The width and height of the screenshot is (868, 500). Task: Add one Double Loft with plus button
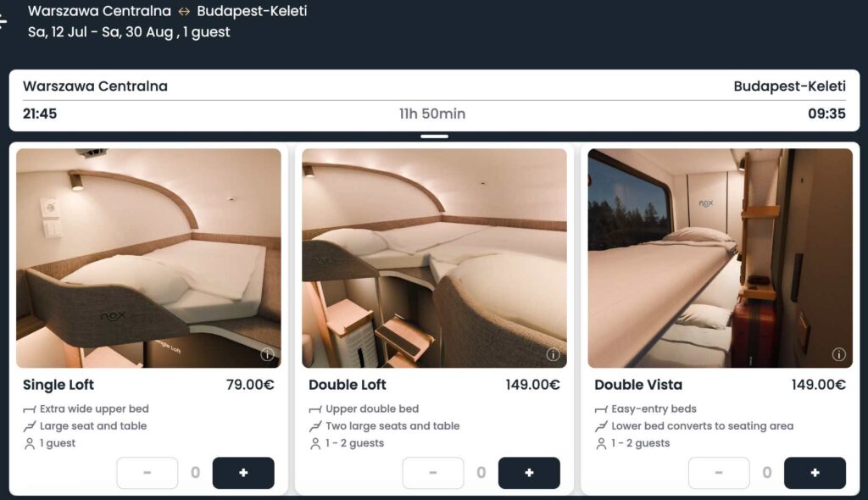(529, 473)
